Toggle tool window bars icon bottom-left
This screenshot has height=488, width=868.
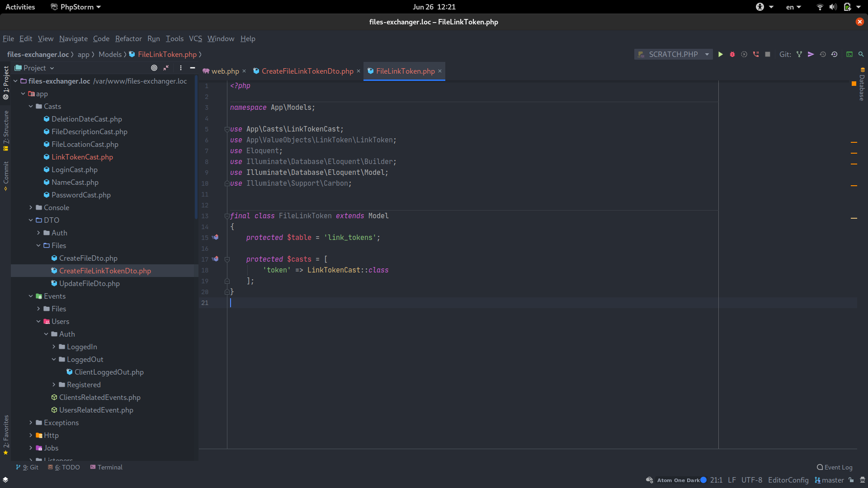[x=5, y=479]
